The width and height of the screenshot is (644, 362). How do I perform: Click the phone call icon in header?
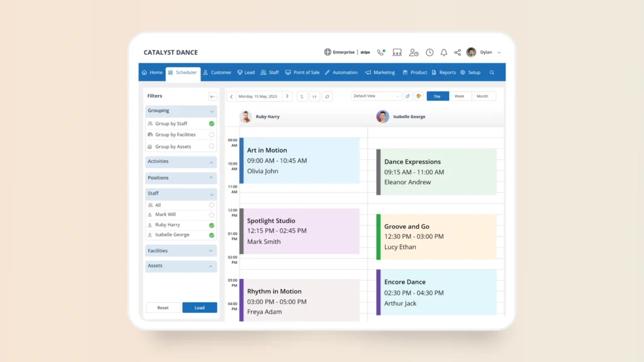pos(381,53)
